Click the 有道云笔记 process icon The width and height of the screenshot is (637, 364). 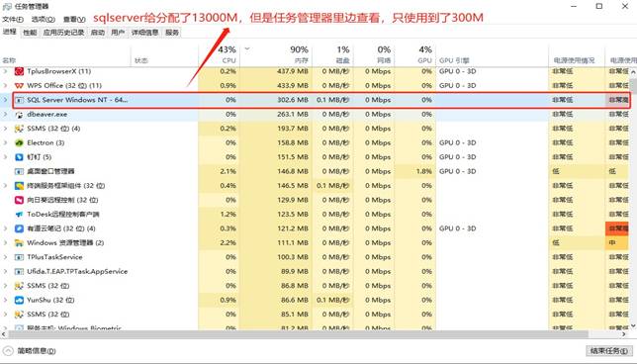pos(19,228)
